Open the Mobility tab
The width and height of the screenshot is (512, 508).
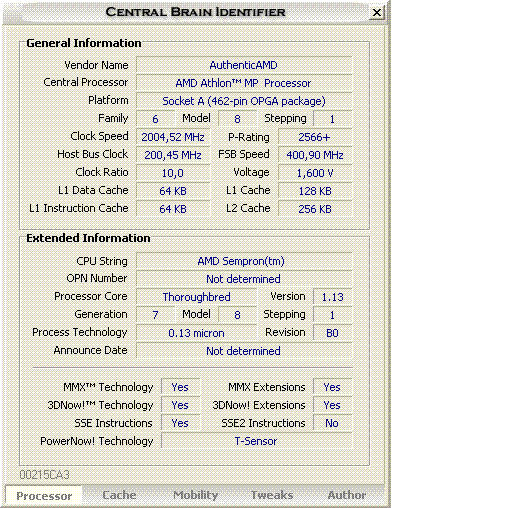[x=196, y=495]
